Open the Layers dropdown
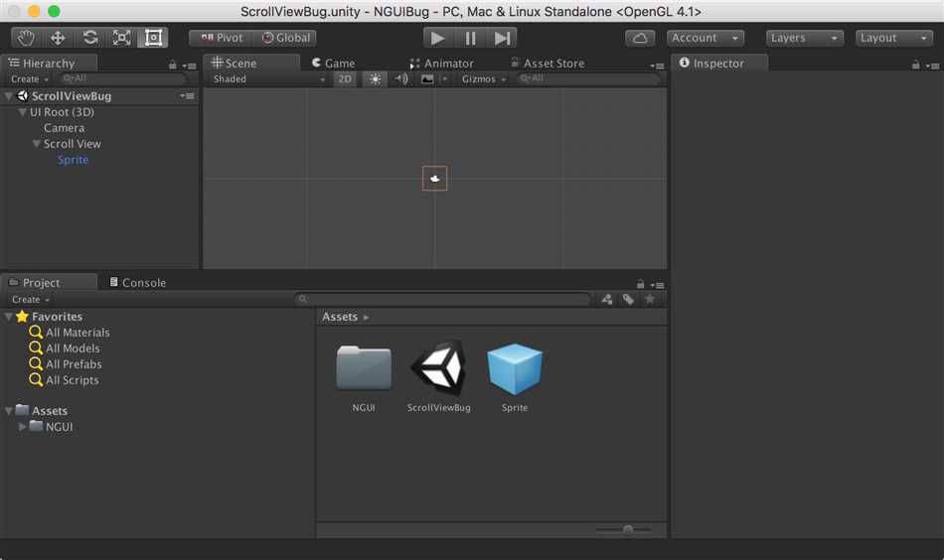Viewport: 944px width, 560px height. click(804, 38)
